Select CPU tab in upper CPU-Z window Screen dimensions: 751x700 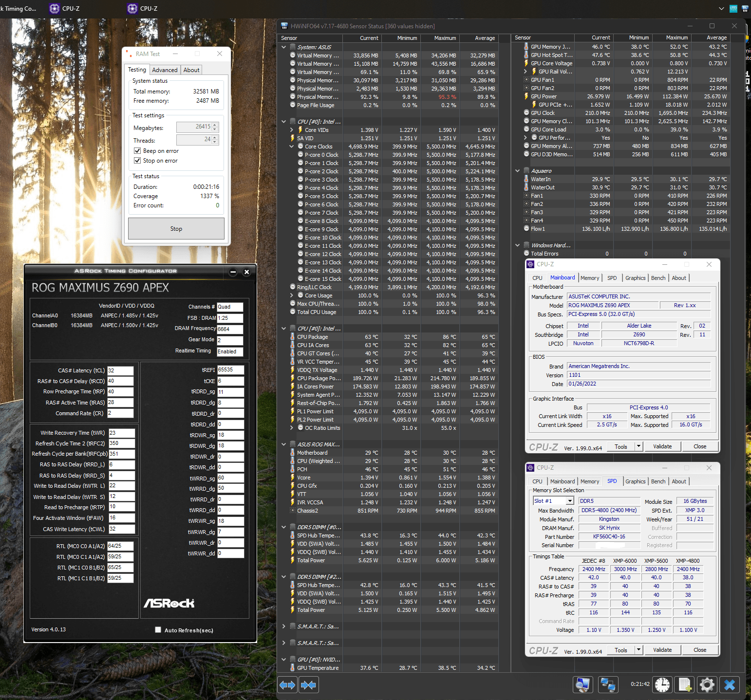[537, 278]
